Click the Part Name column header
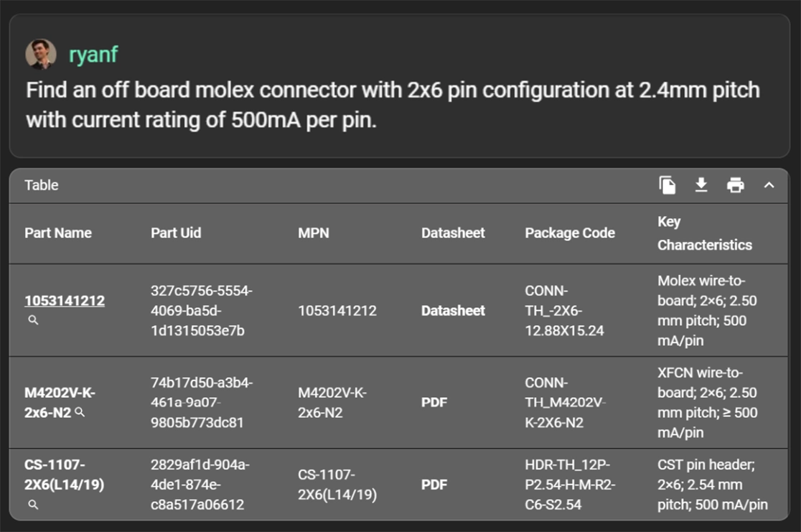This screenshot has width=801, height=532. [58, 233]
